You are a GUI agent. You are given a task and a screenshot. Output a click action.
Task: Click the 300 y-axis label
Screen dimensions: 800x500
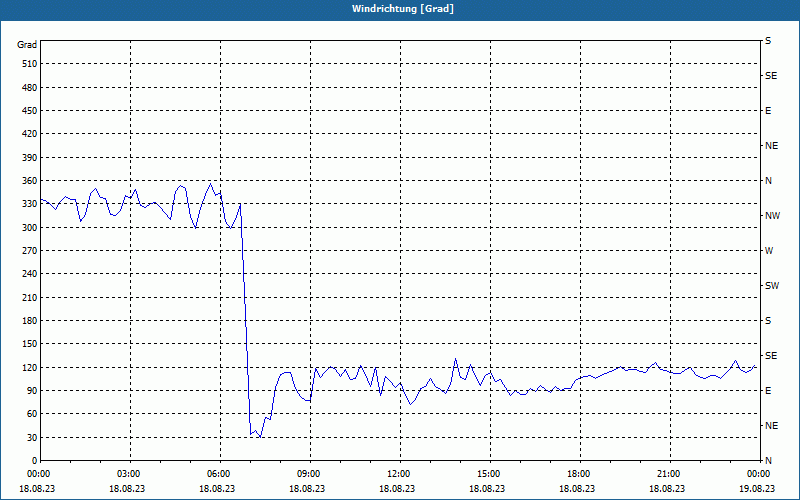29,228
